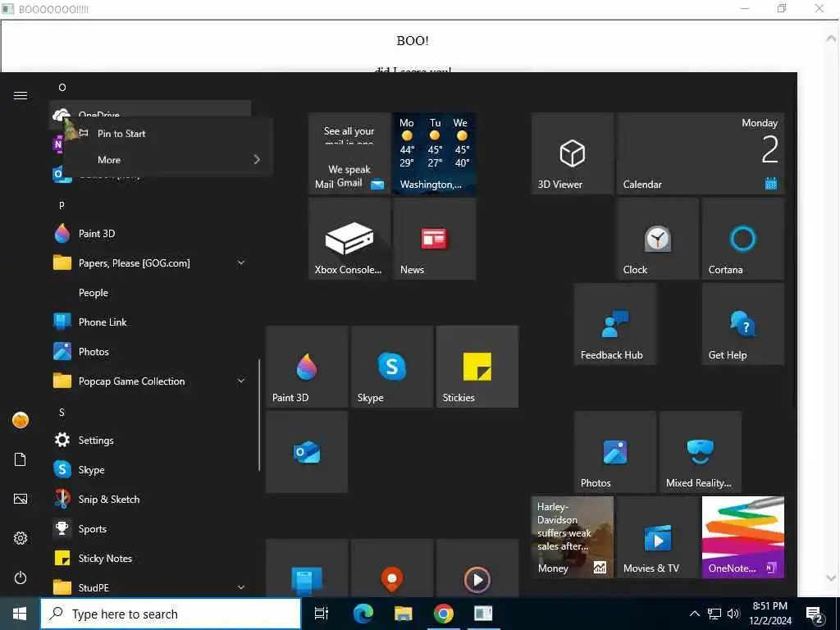Screen dimensions: 840x630
Task: Open Sports in the app list
Action: [x=150, y=529]
